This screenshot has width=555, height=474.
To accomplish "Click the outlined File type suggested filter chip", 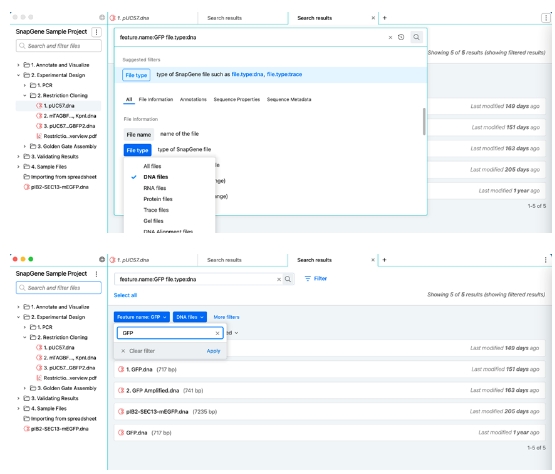I will pyautogui.click(x=136, y=75).
